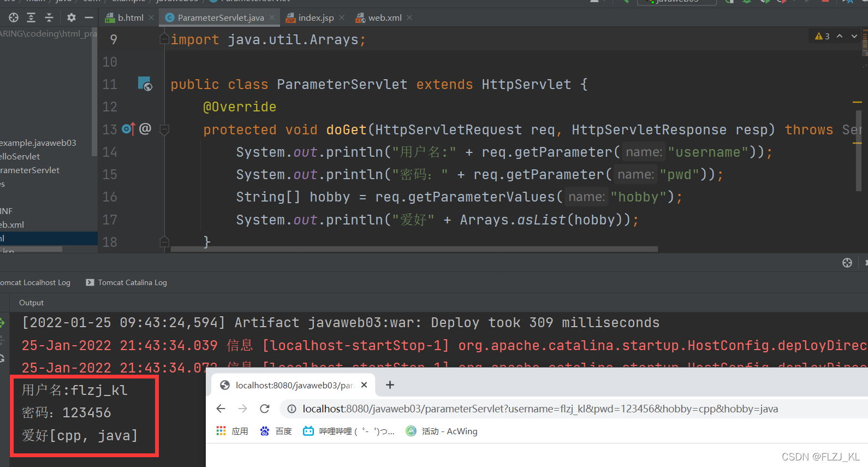Click the browser address bar URL
This screenshot has width=868, height=467.
[x=540, y=409]
